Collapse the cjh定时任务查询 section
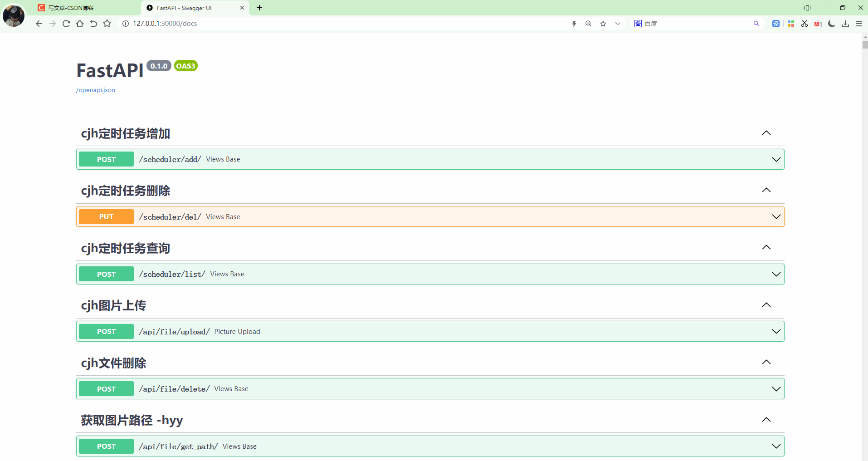The width and height of the screenshot is (868, 461). point(766,247)
